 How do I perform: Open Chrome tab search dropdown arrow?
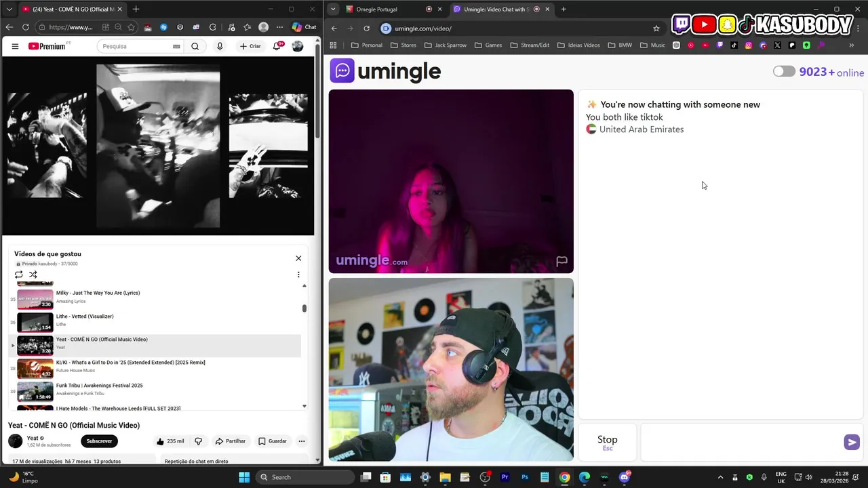tap(332, 9)
